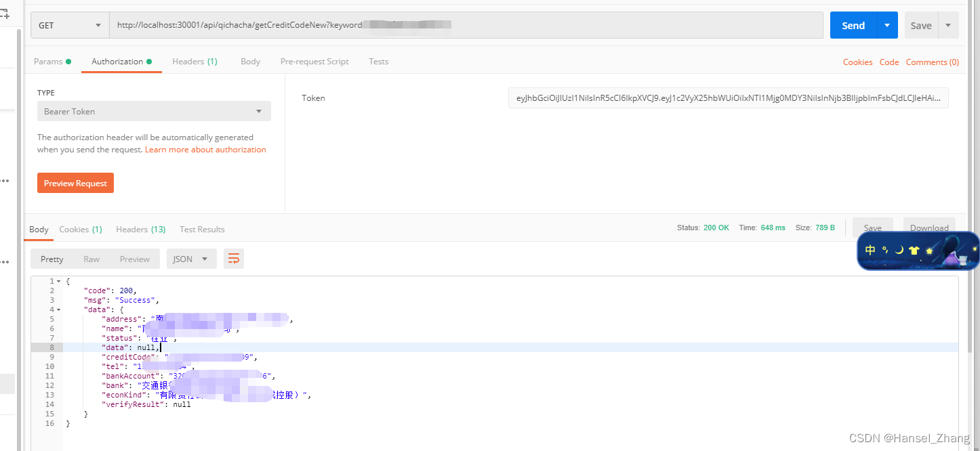Collapse data object at line 4

59,309
